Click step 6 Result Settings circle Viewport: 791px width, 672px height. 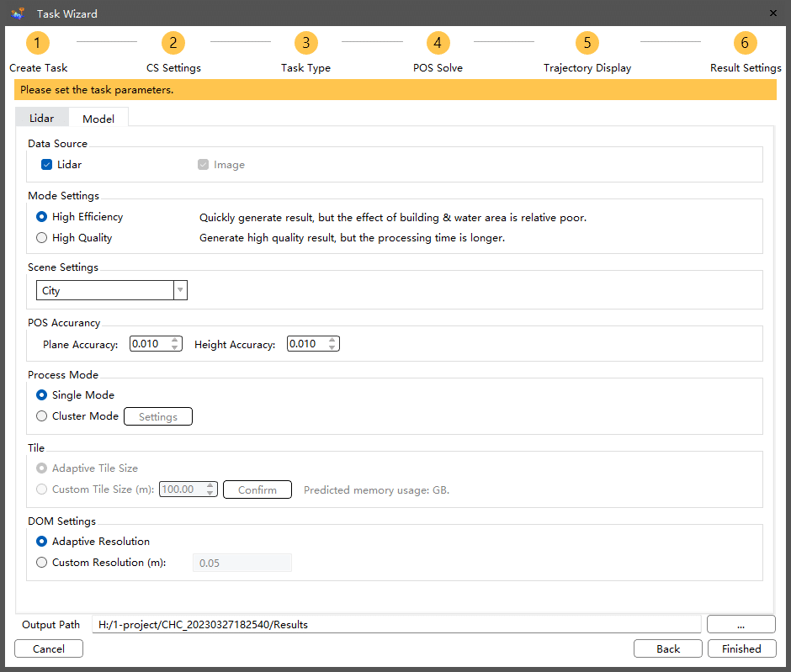[x=745, y=43]
